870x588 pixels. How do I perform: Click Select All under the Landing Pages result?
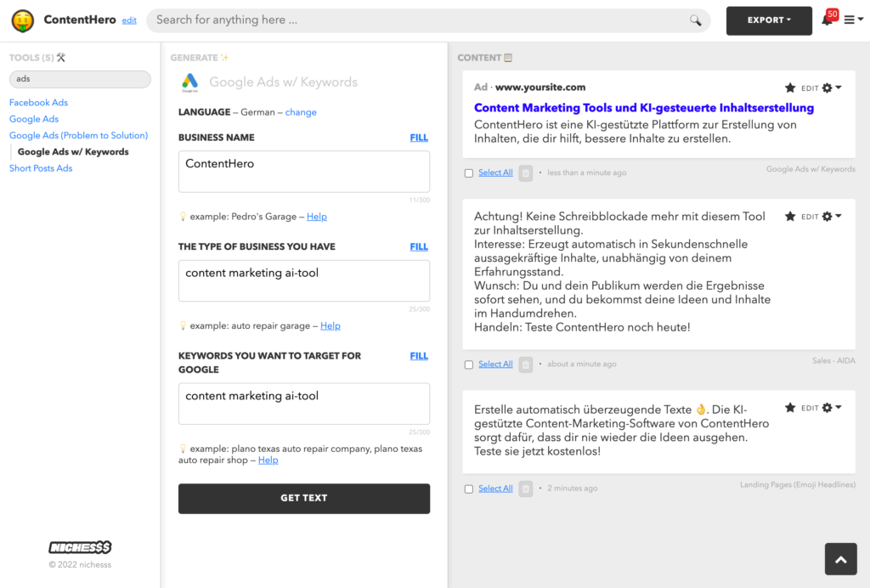(x=495, y=488)
